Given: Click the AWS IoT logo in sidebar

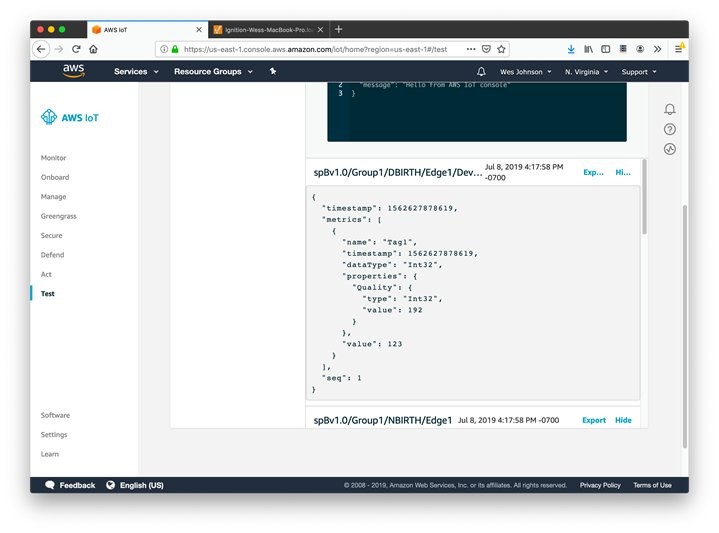Looking at the screenshot, I should [x=70, y=117].
